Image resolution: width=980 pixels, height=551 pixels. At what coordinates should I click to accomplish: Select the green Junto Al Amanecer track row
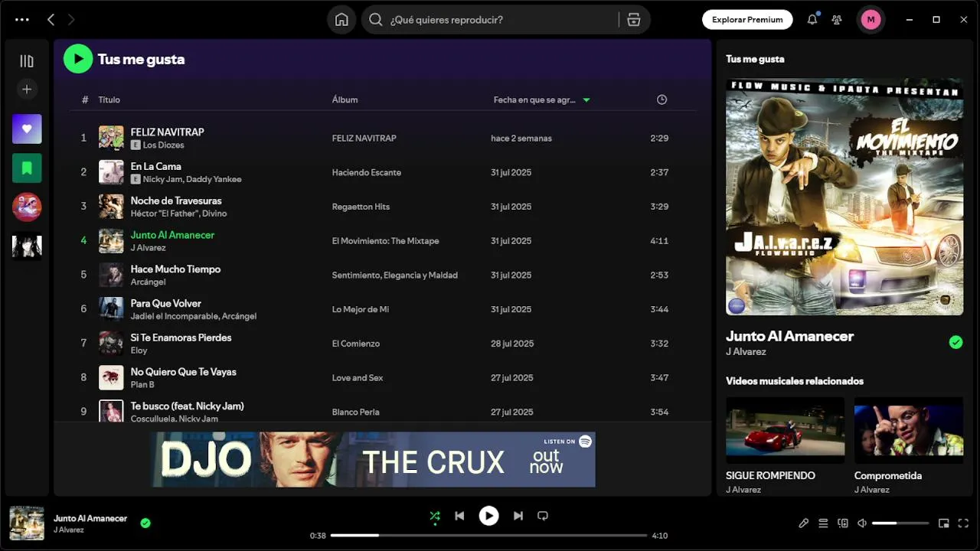click(383, 241)
